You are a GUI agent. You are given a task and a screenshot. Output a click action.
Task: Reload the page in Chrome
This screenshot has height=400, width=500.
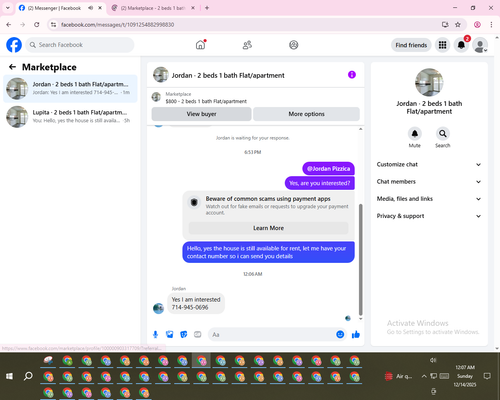(x=37, y=25)
